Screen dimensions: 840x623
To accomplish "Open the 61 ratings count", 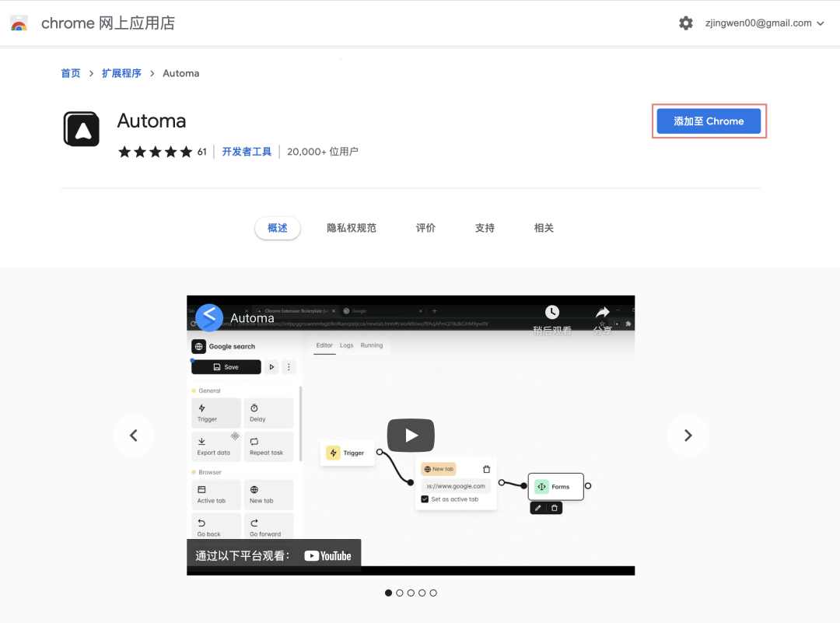I will (x=202, y=152).
